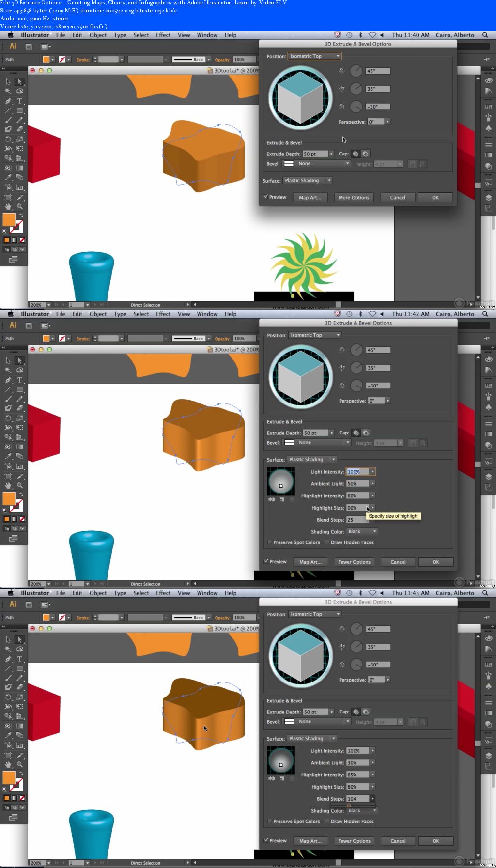Enable Preserve Spot Colors in the 11:43 AM dialog
The image size is (496, 868).
point(270,821)
